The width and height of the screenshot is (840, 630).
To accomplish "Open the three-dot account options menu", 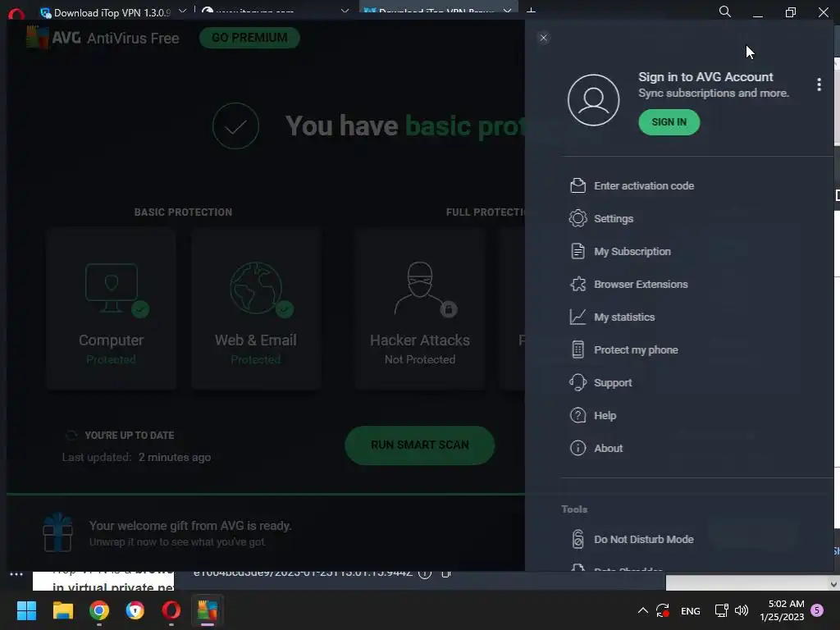I will 819,84.
